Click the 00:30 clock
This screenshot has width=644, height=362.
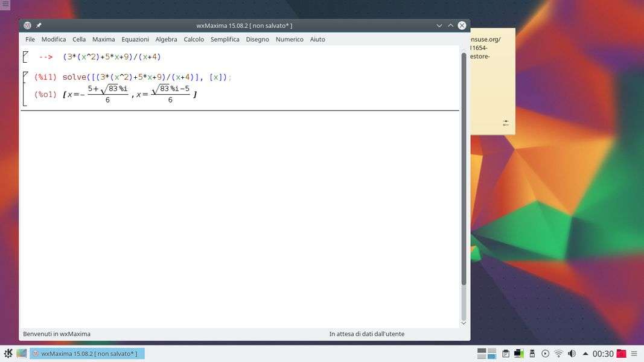click(602, 354)
